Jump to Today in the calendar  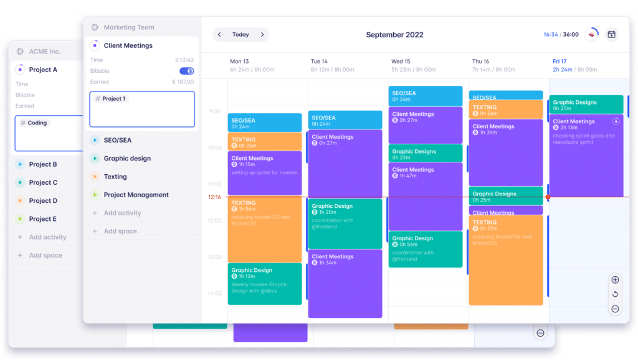tap(240, 35)
